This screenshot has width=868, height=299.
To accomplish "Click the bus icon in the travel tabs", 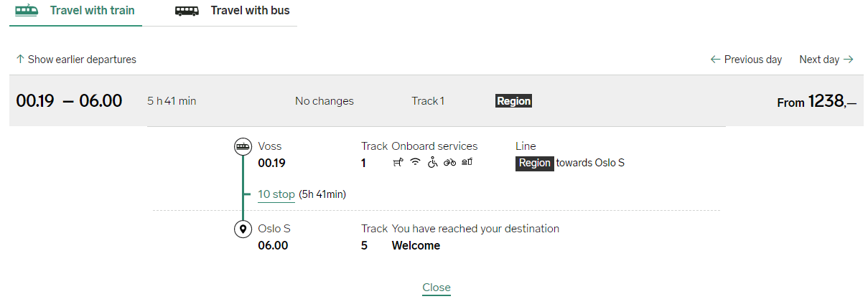I will (x=187, y=11).
